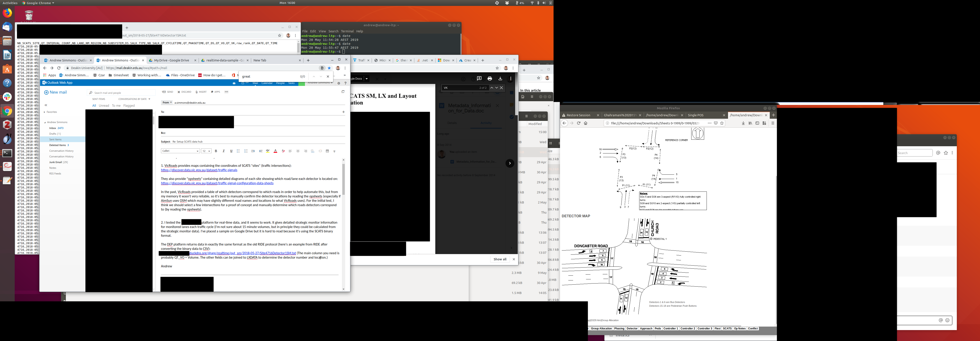Toggle underline formatting in email editor
The image size is (980, 341).
point(231,151)
